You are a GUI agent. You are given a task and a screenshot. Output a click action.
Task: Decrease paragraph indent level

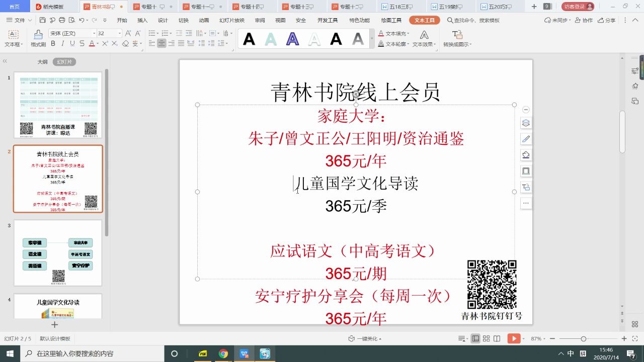click(180, 33)
